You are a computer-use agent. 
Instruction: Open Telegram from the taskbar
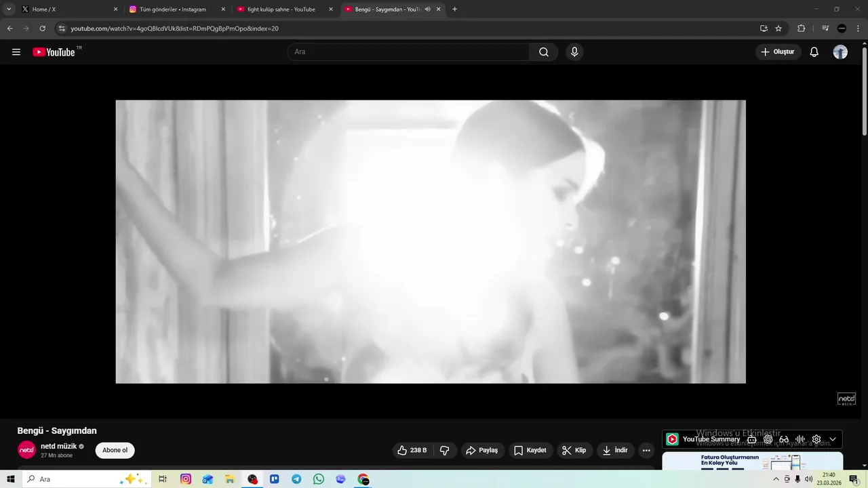(296, 479)
